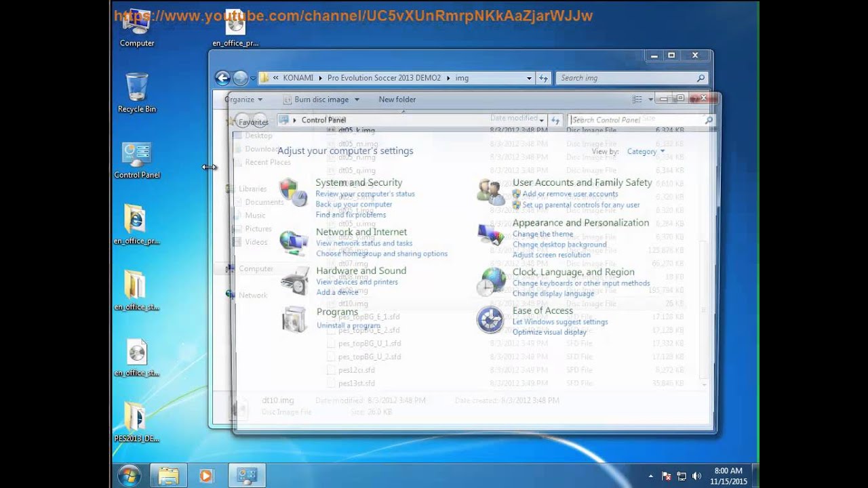The width and height of the screenshot is (868, 488).
Task: Select the img breadcrumb in the address bar
Action: pos(462,78)
